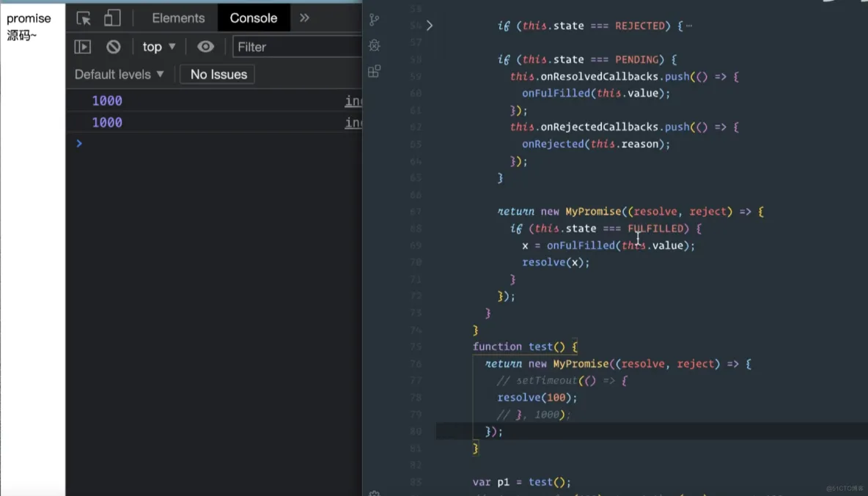Toggle the device toolbar icon
The width and height of the screenshot is (868, 496).
(112, 18)
